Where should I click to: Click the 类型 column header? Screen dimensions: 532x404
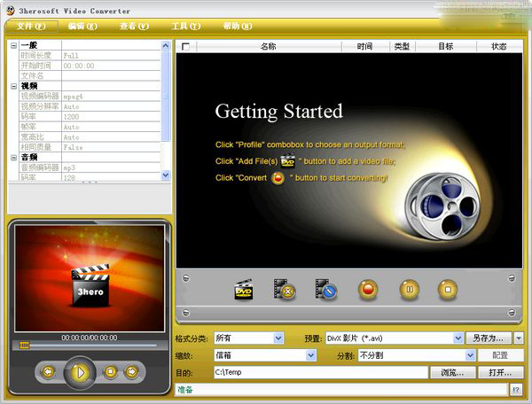click(402, 46)
